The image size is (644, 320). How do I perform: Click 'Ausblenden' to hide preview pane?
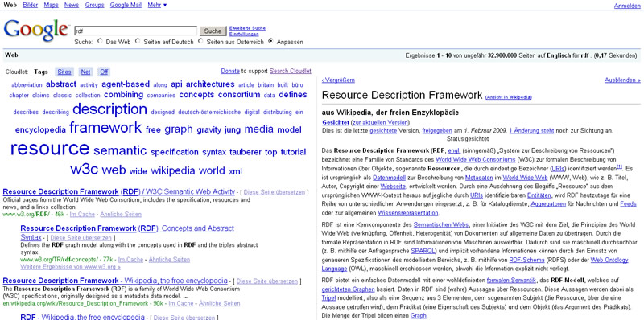(x=622, y=80)
